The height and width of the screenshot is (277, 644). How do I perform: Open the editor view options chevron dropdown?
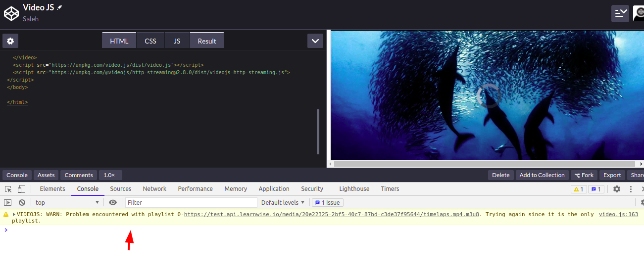[x=315, y=41]
